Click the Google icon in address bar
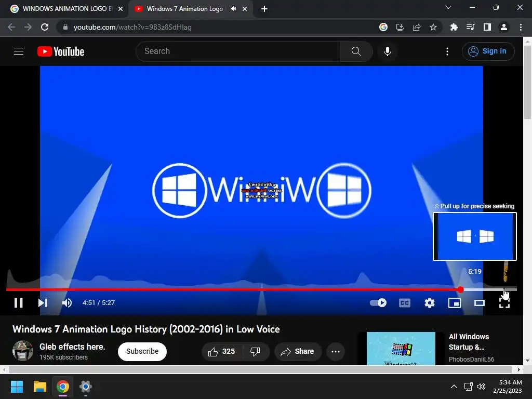The height and width of the screenshot is (399, 532). 383,27
